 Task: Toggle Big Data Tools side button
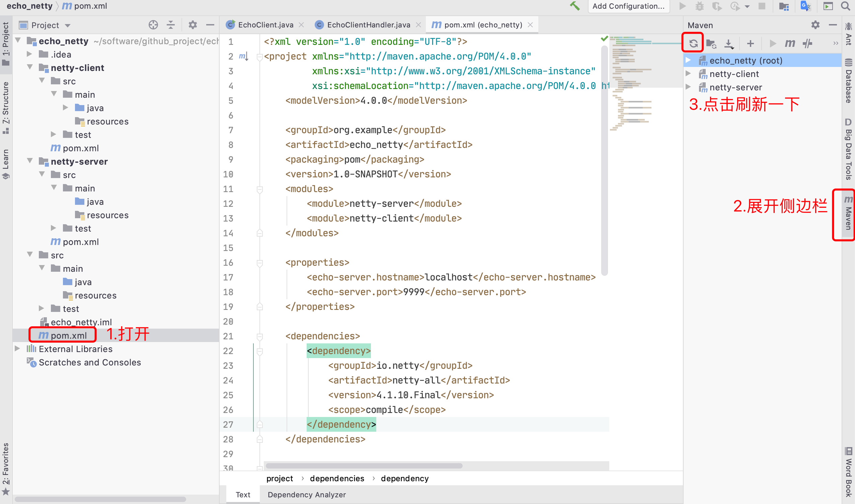click(848, 149)
